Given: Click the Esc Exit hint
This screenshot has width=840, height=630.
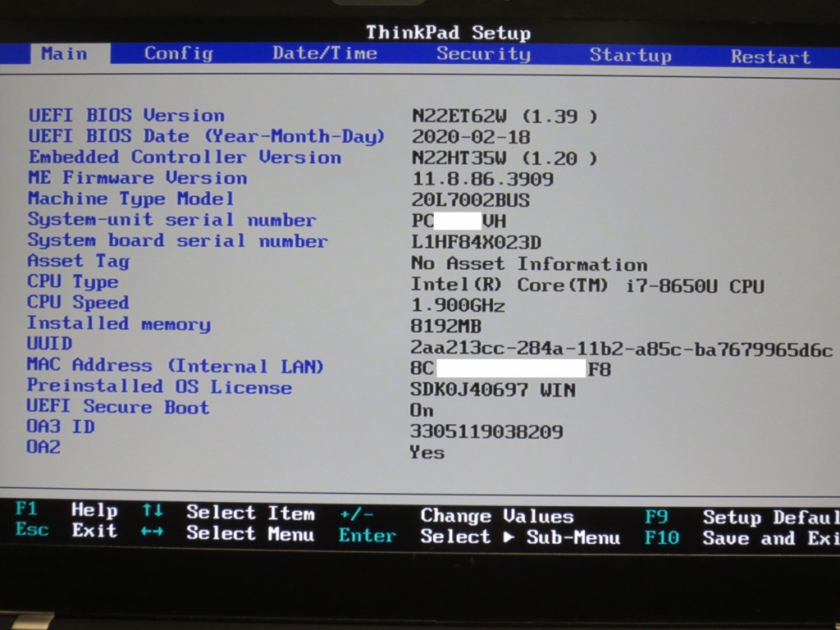Looking at the screenshot, I should (66, 531).
